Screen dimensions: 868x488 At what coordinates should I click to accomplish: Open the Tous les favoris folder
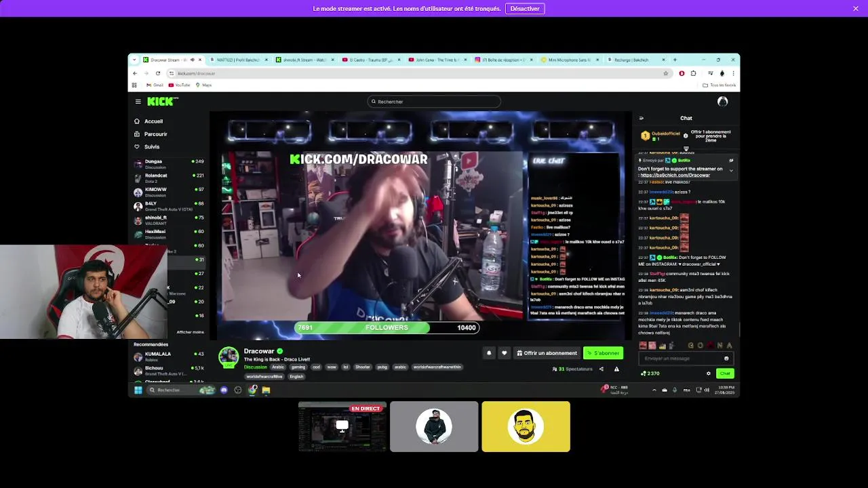pyautogui.click(x=719, y=85)
